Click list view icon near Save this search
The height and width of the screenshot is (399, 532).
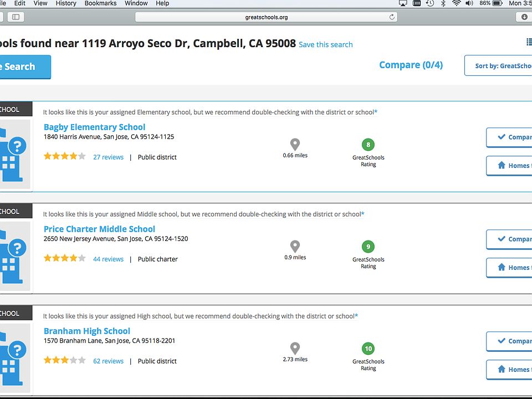(x=529, y=42)
